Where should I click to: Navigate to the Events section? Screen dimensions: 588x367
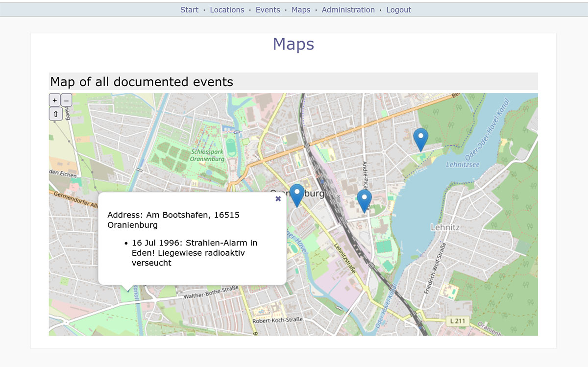pyautogui.click(x=268, y=10)
